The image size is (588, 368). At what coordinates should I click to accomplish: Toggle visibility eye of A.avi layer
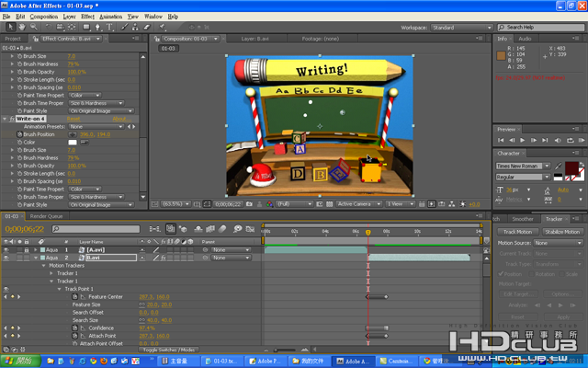tap(6, 250)
